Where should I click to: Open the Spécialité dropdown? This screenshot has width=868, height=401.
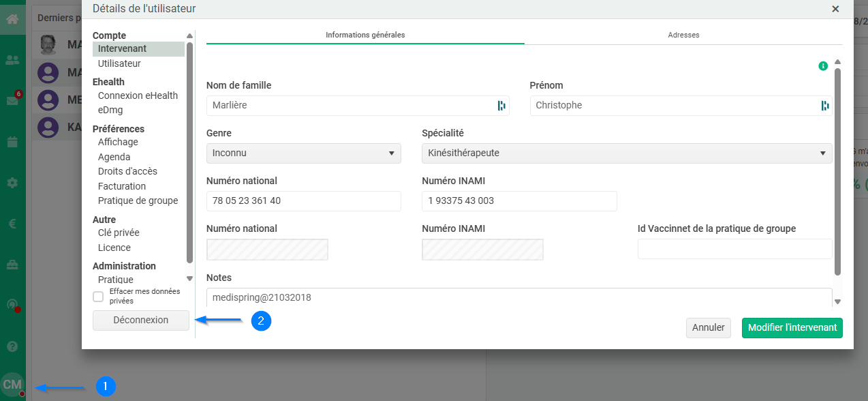[x=627, y=153]
